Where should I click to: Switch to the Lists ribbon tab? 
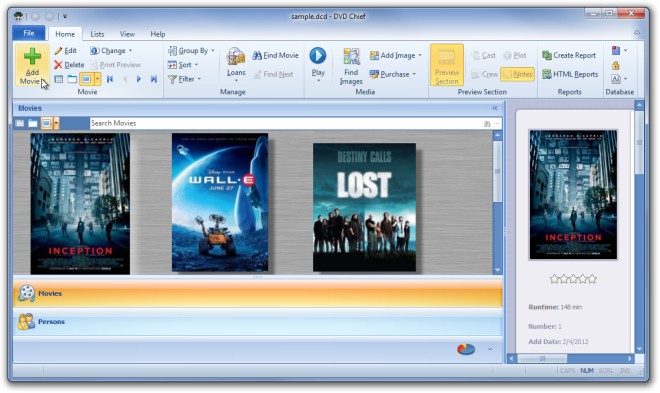(97, 34)
